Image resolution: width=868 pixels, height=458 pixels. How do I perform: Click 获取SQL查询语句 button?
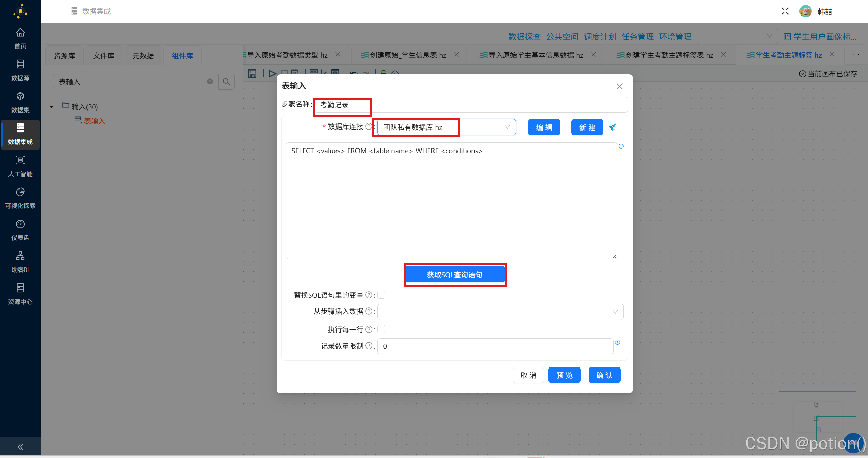455,275
